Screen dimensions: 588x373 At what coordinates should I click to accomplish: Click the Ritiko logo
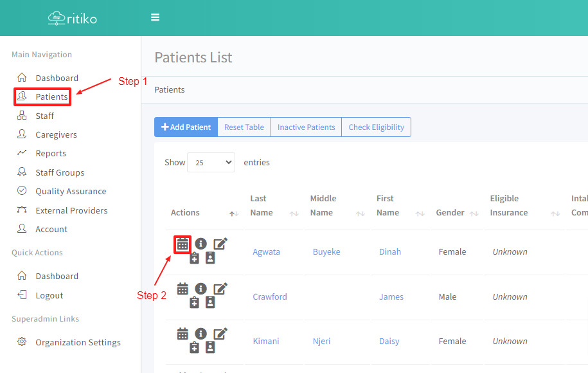point(73,18)
